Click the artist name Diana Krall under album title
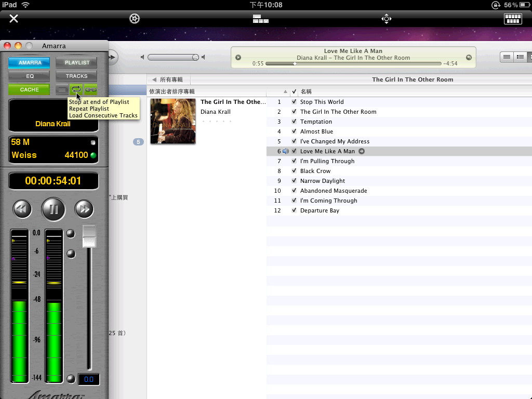 [216, 112]
